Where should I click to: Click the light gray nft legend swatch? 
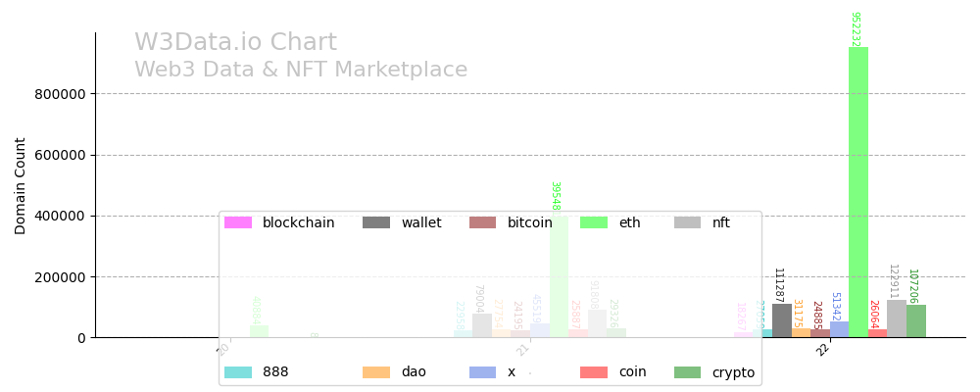click(x=688, y=223)
